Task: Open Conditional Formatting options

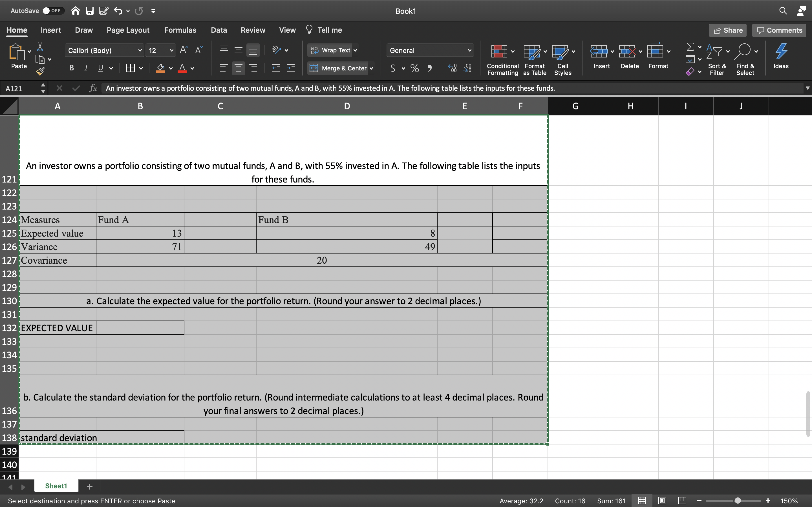Action: click(x=502, y=59)
